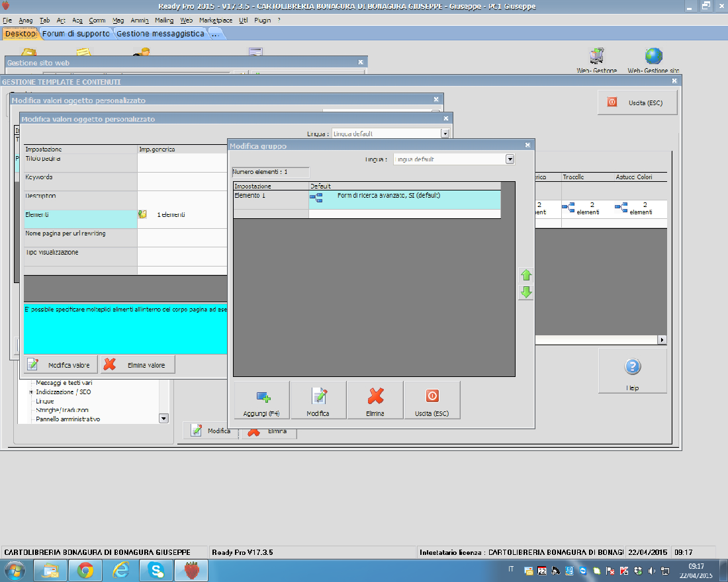
Task: Click Aggiungi (F4) in Modifica gruppo
Action: (x=261, y=401)
